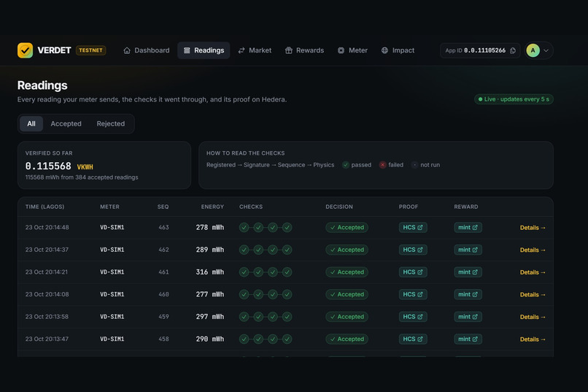Go to the Market section

click(255, 50)
